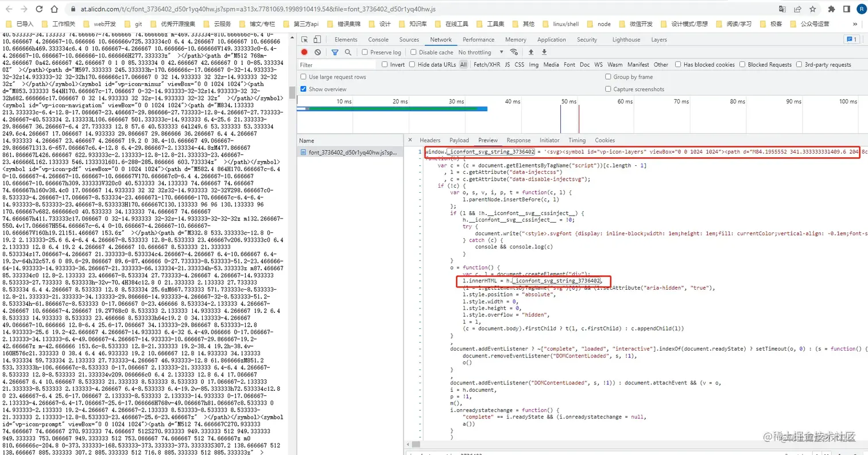Select the font_3736402_d50r1yq40hw.js request row
The width and height of the screenshot is (868, 455).
[x=350, y=152]
